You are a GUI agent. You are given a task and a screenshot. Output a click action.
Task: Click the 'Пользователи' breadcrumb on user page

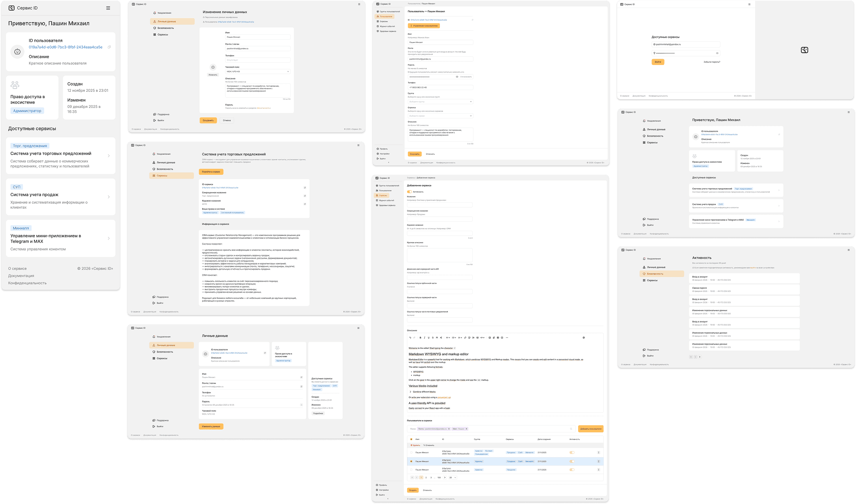(x=414, y=4)
